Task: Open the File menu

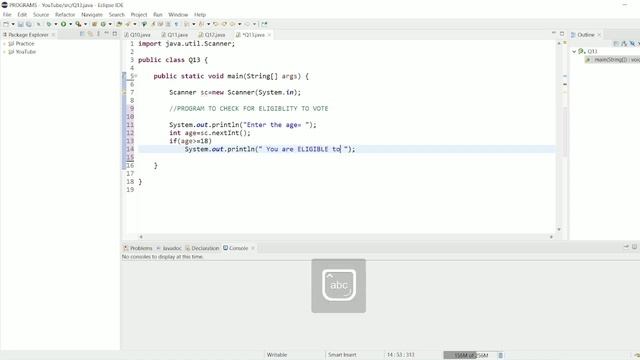Action: click(7, 15)
